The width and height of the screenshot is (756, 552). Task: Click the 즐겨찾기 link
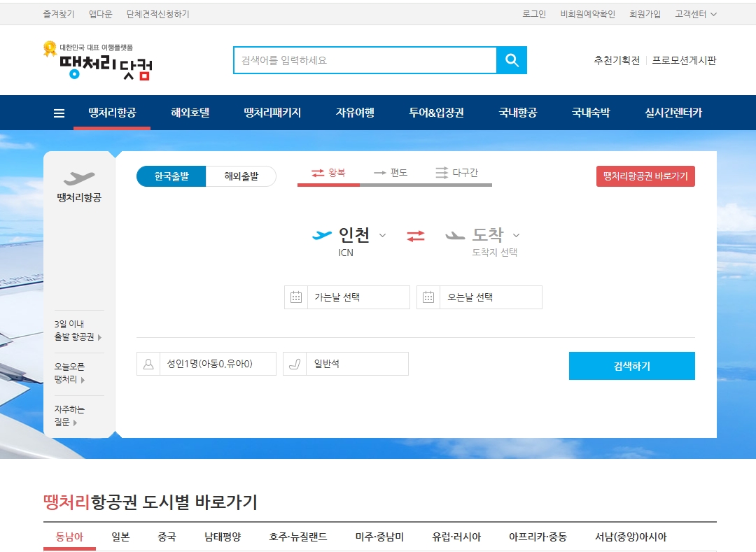point(59,14)
